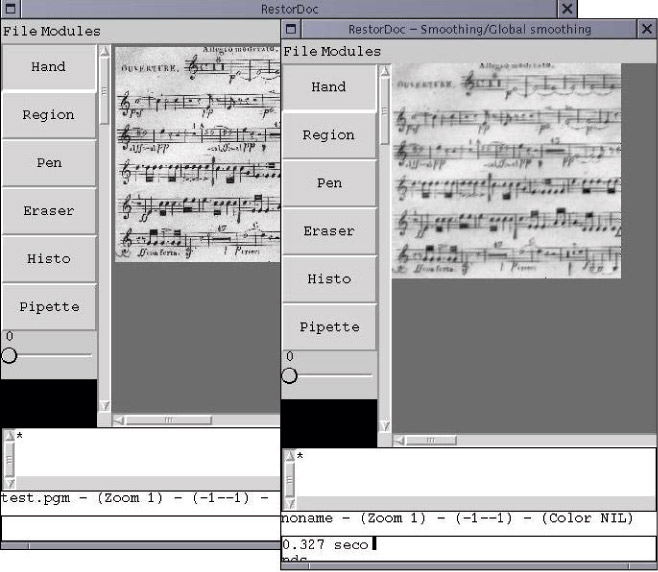Screen dimensions: 658x572
Task: Click '(Color NIL)' status entry
Action: (587, 518)
